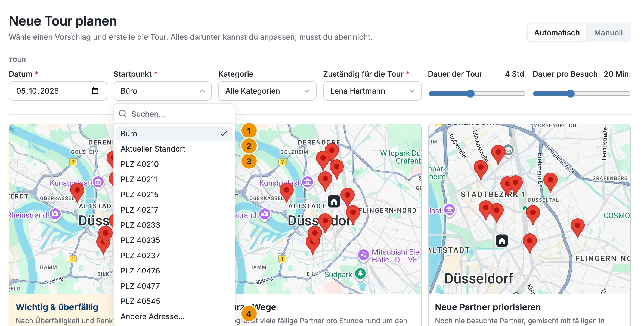This screenshot has width=644, height=326.
Task: Click the Neue Partner priorisieren suggestion title
Action: click(x=488, y=307)
